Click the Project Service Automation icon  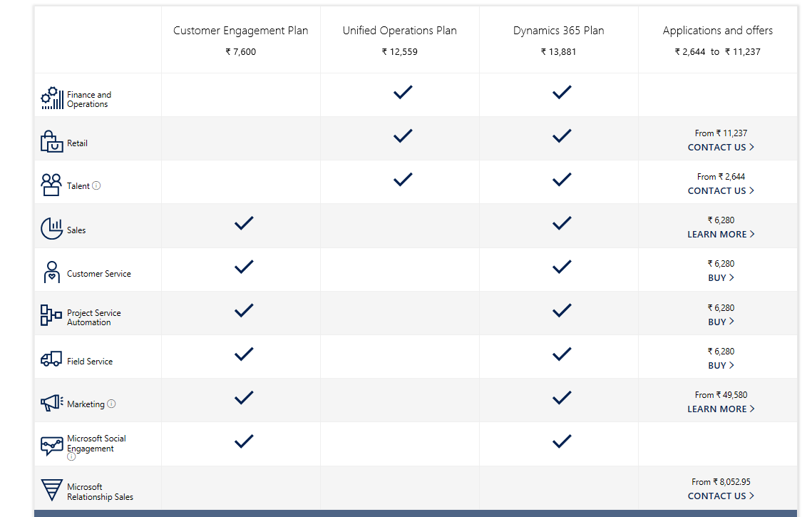pos(51,315)
